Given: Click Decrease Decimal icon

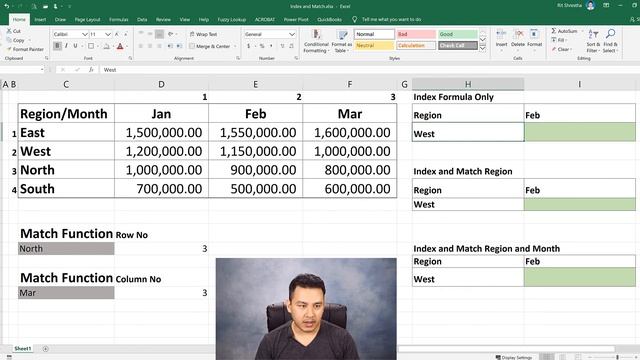Looking at the screenshot, I should [x=291, y=46].
